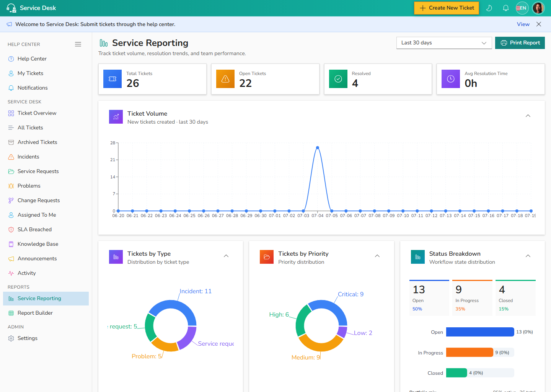This screenshot has width=551, height=392.
Task: Click SLA Breached shield icon
Action: click(11, 230)
